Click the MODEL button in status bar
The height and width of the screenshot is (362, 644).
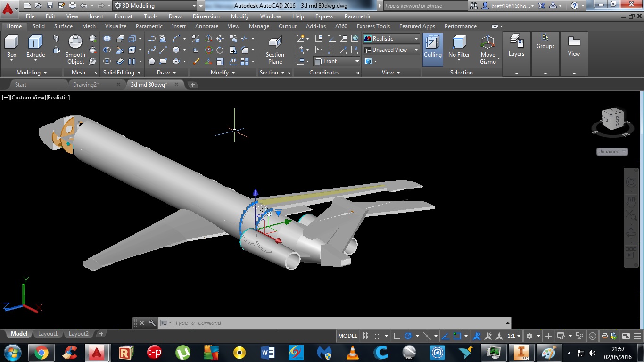point(347,336)
